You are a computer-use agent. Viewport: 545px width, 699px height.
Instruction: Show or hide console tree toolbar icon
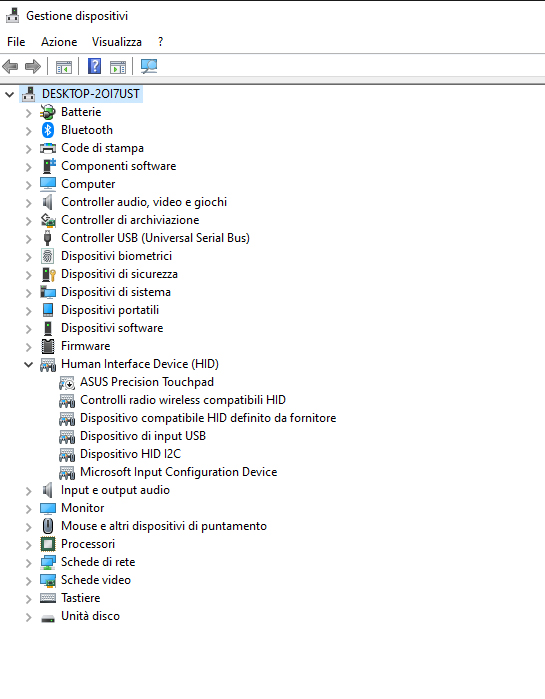(64, 67)
